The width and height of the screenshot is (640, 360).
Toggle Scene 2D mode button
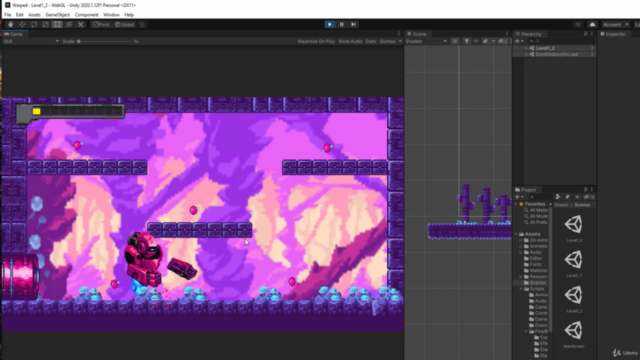click(x=455, y=41)
